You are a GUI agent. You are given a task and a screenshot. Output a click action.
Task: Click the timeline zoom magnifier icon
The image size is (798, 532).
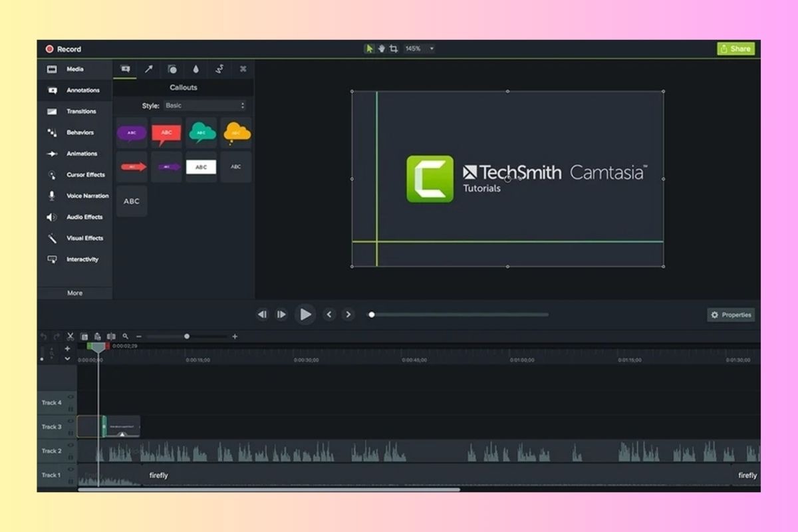(x=125, y=336)
